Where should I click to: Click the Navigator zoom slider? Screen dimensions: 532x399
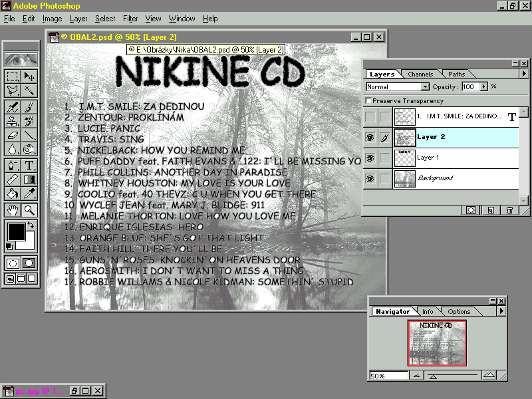click(433, 376)
